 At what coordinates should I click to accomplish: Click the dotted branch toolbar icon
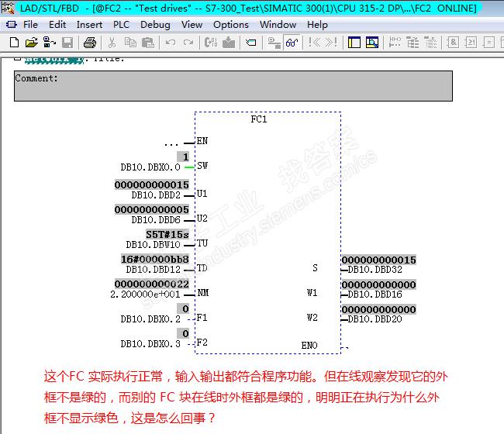430,43
